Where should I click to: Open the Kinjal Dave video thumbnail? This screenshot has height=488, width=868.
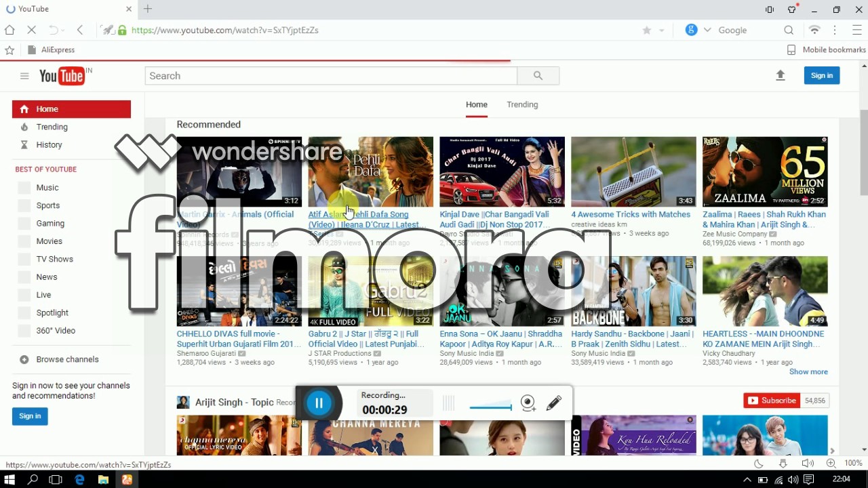[x=502, y=171]
